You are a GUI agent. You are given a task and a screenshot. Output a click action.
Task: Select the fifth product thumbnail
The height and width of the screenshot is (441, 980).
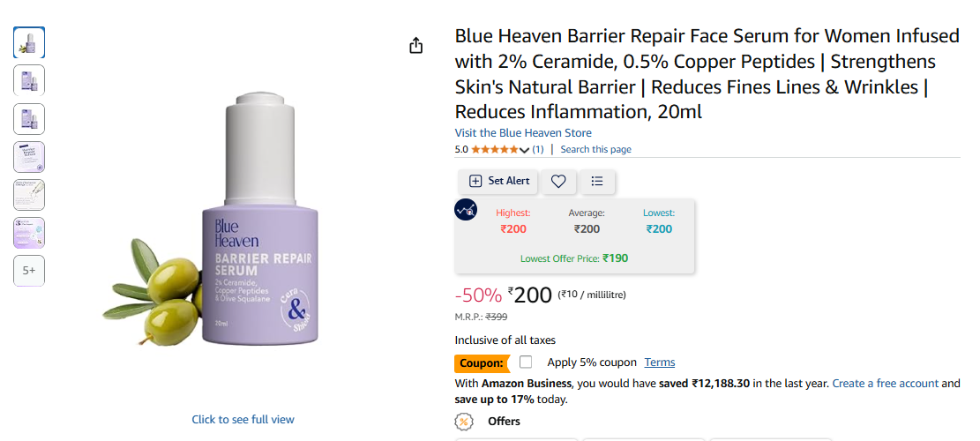pyautogui.click(x=29, y=195)
